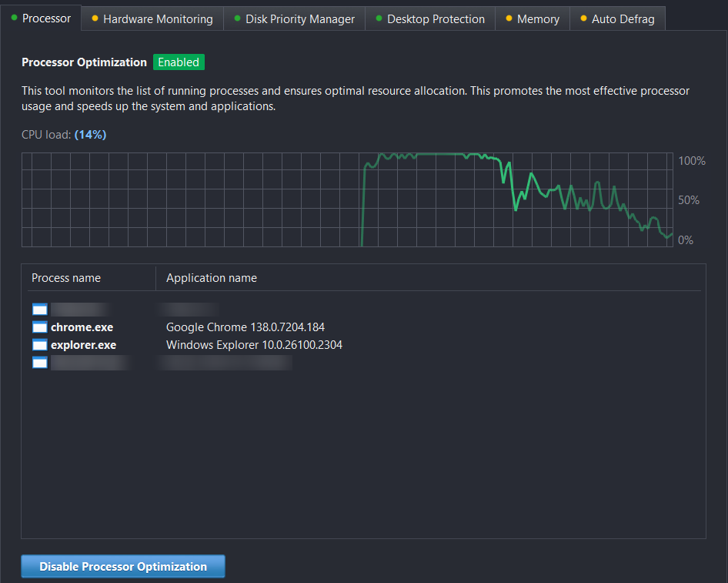Viewport: 728px width, 583px height.
Task: Select the explorer.exe process name
Action: 83,345
